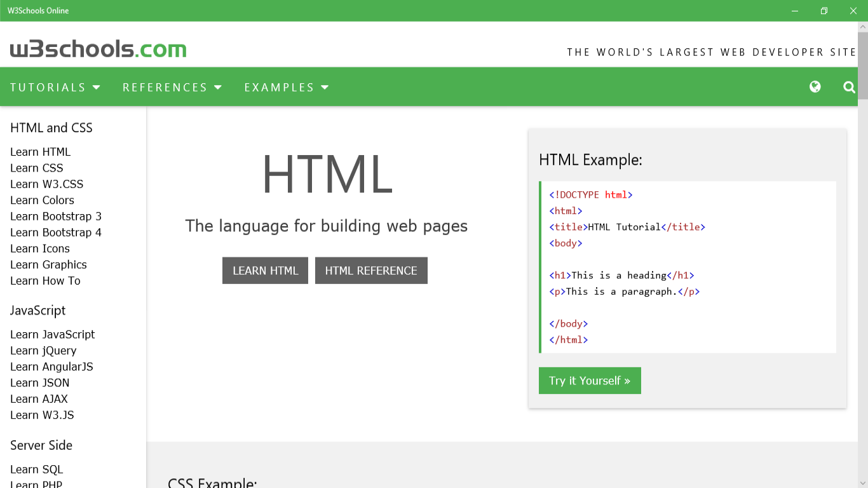Image resolution: width=868 pixels, height=488 pixels.
Task: Click the LEARN HTML button
Action: coord(265,270)
